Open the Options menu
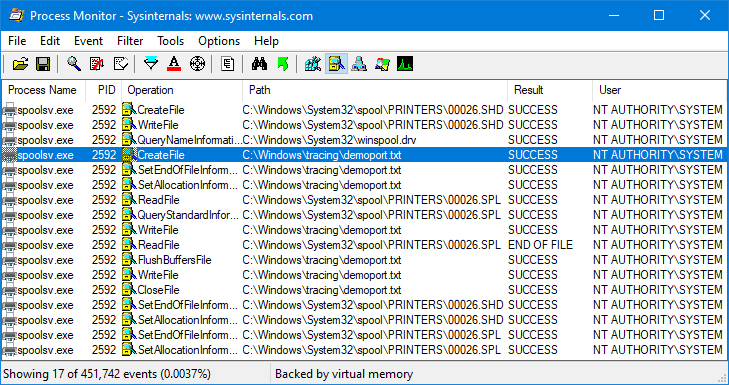Screen dimensions: 729x385 coord(219,41)
